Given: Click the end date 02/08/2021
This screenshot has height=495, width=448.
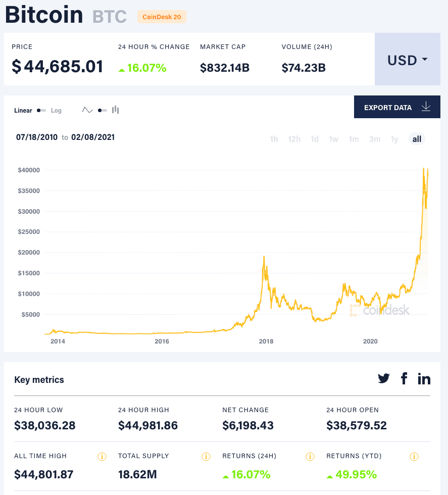Looking at the screenshot, I should [93, 137].
